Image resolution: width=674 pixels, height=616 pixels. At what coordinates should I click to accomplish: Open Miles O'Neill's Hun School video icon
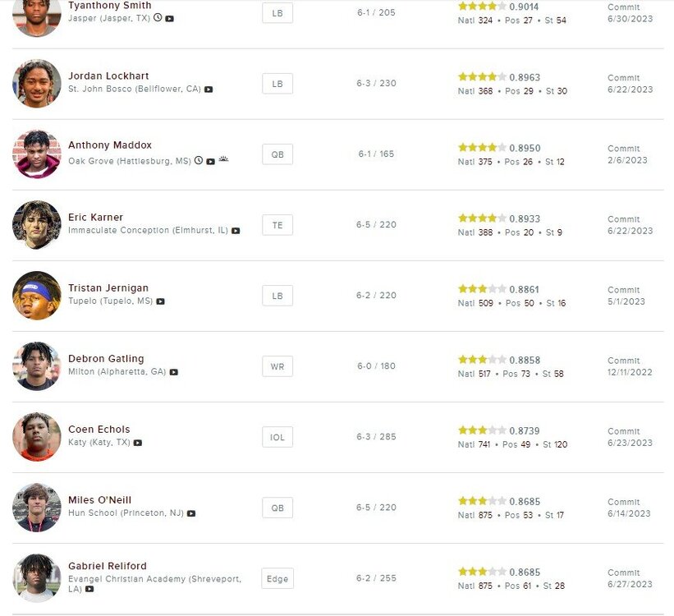click(x=191, y=513)
